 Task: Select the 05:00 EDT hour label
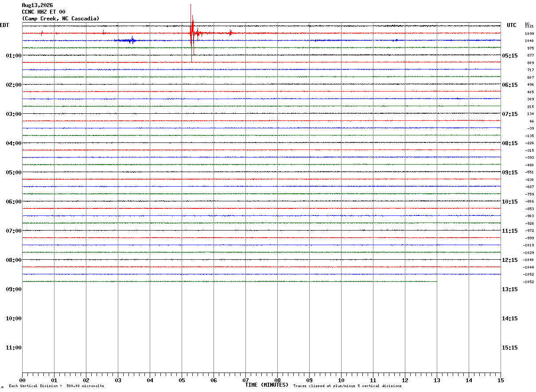[14, 173]
